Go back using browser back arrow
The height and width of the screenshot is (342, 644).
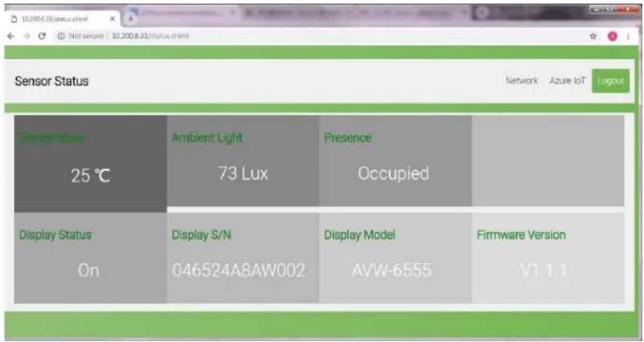coord(11,37)
